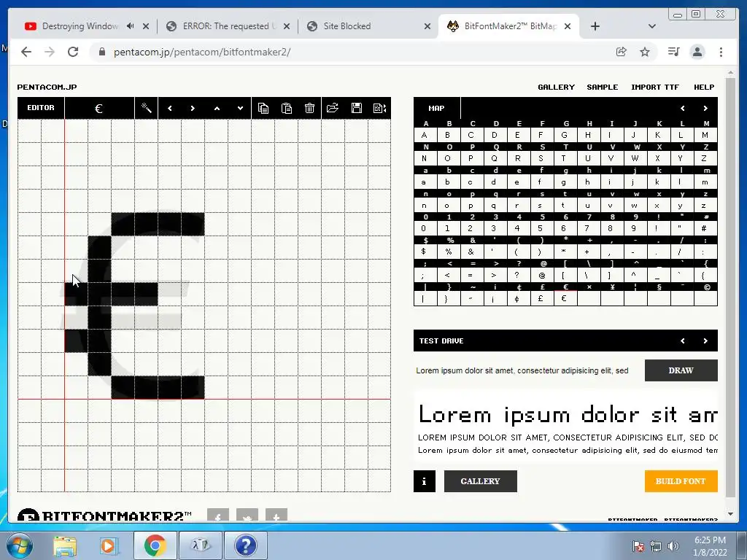Image resolution: width=747 pixels, height=560 pixels.
Task: Open the HELP menu link
Action: tap(704, 87)
